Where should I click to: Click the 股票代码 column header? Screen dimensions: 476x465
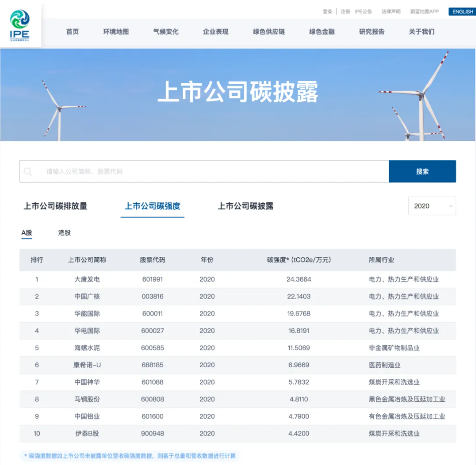coord(153,260)
